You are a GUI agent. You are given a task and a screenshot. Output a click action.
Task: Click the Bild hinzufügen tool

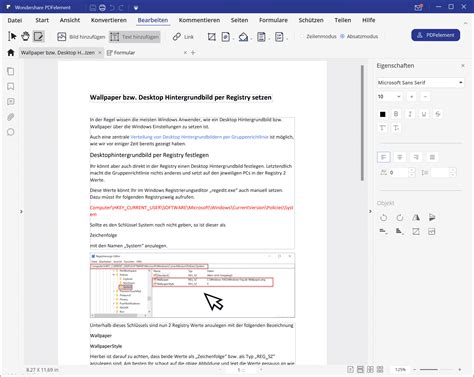[x=81, y=37]
